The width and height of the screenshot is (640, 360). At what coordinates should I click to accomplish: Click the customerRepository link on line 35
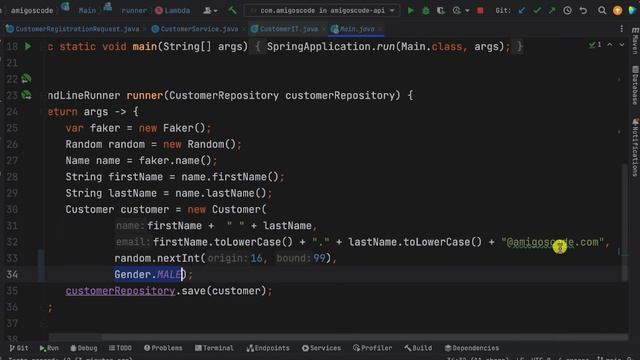(x=120, y=291)
